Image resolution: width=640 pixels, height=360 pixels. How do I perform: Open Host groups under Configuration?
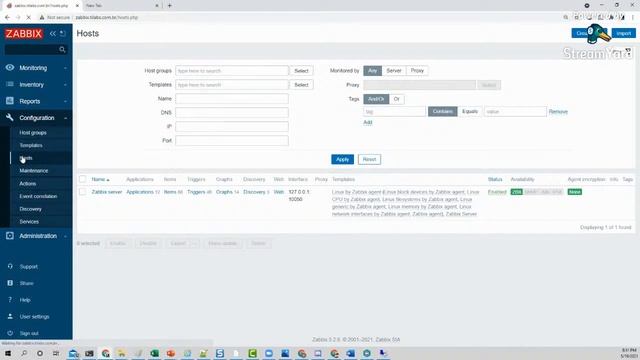[x=33, y=133]
